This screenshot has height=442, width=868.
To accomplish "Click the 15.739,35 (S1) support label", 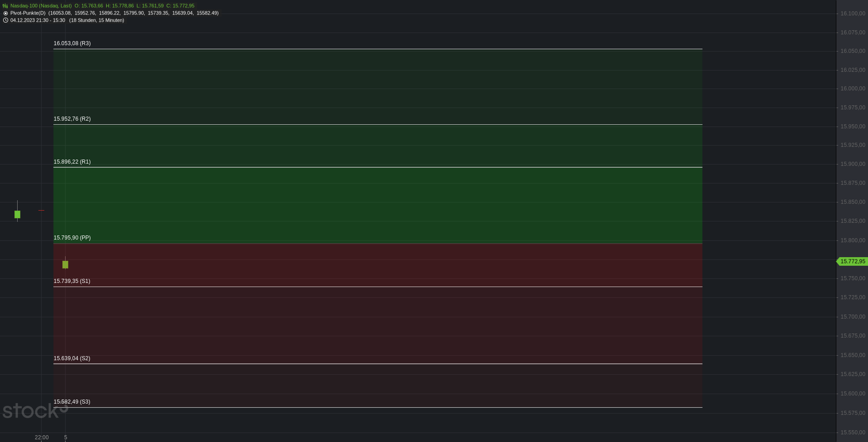I will pyautogui.click(x=72, y=281).
